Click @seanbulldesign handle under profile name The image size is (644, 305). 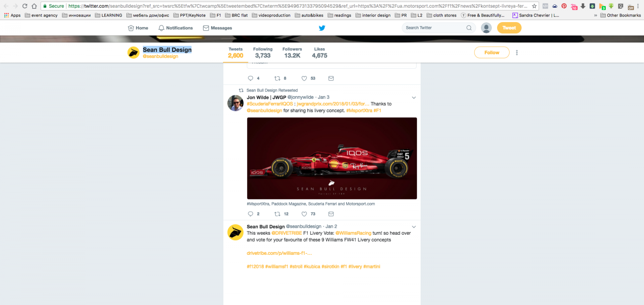[161, 56]
